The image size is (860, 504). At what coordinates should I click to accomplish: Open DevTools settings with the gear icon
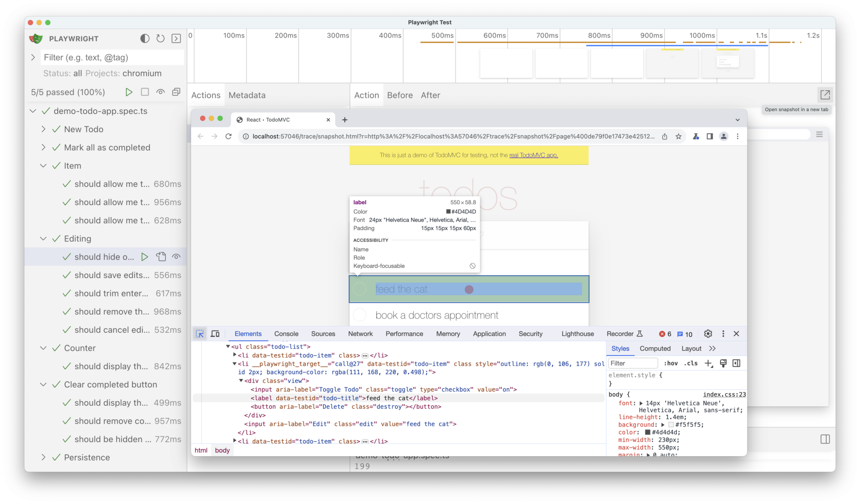click(x=708, y=334)
